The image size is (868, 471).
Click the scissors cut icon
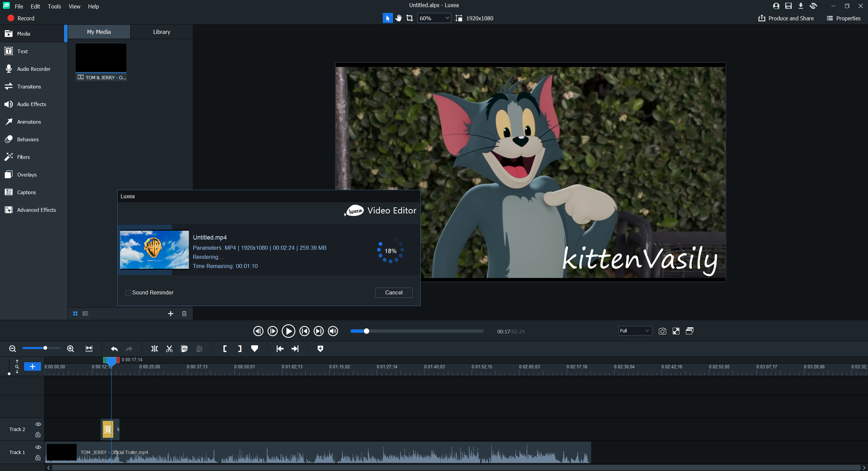[x=169, y=349]
